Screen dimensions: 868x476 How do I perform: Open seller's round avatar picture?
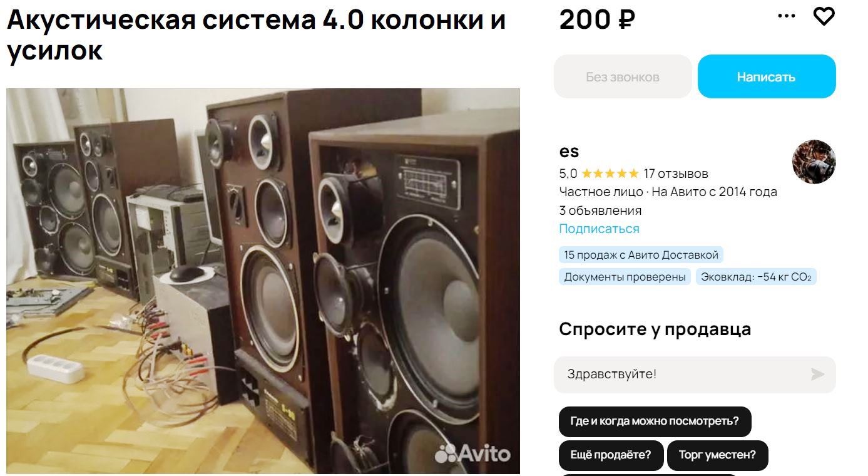814,162
